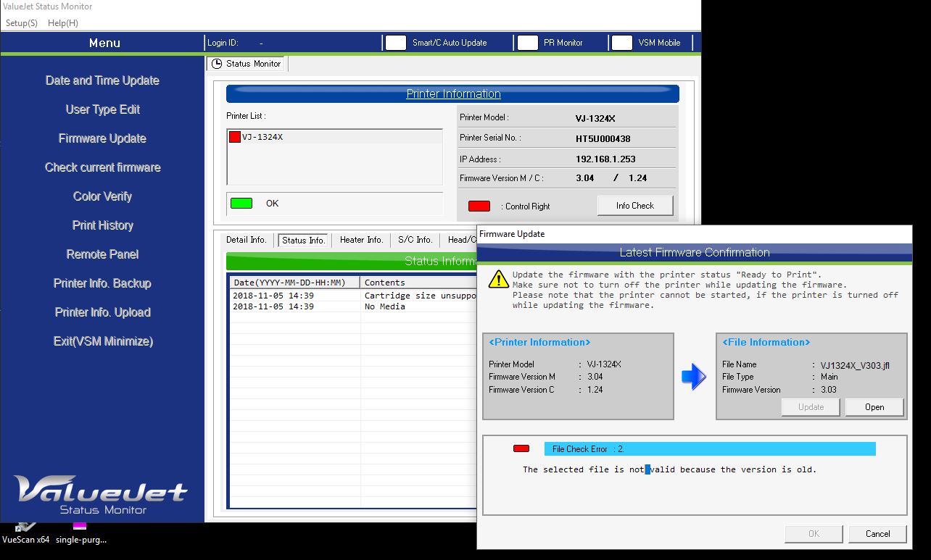The height and width of the screenshot is (560, 931).
Task: Click greyed OK button in dialog
Action: 814,534
